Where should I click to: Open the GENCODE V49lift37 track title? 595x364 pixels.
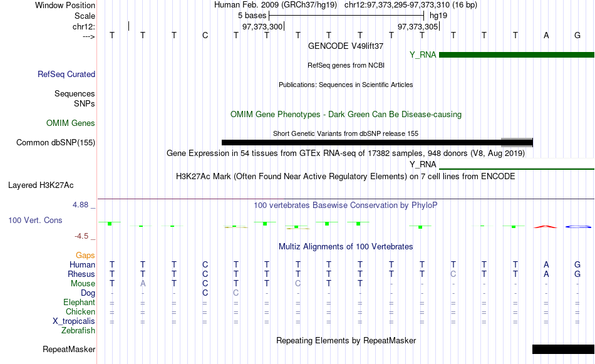coord(346,46)
